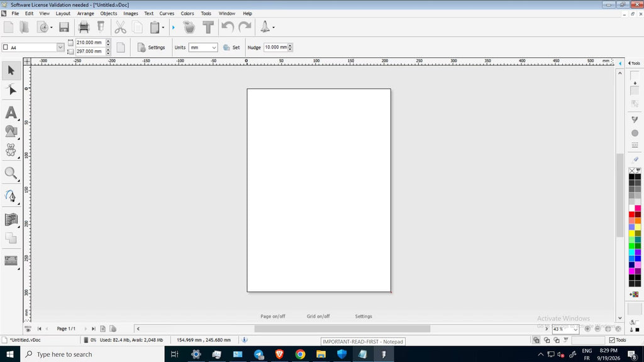This screenshot has height=362, width=644.
Task: Click the Copy icon
Action: [138, 28]
